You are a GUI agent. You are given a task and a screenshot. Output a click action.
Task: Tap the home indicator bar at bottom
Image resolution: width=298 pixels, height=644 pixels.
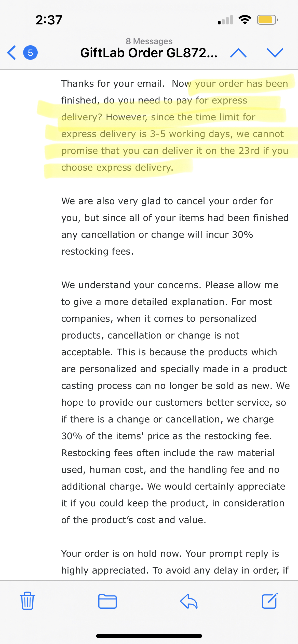coord(149,636)
